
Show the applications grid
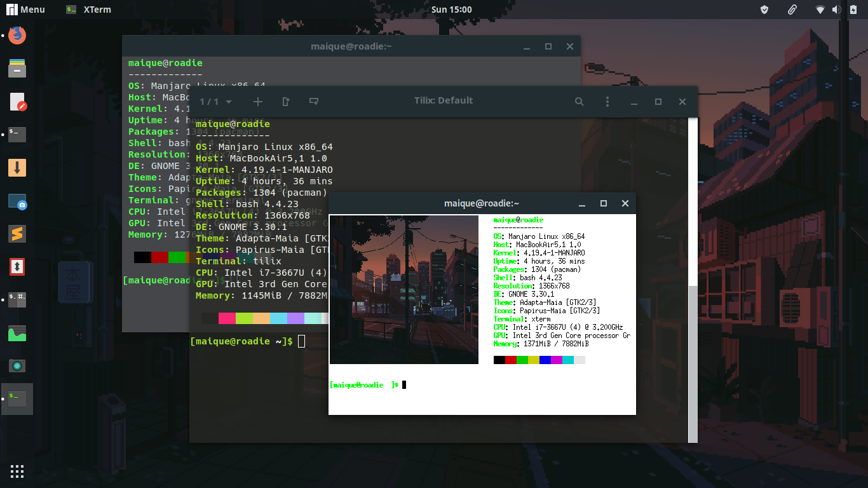pos(17,471)
